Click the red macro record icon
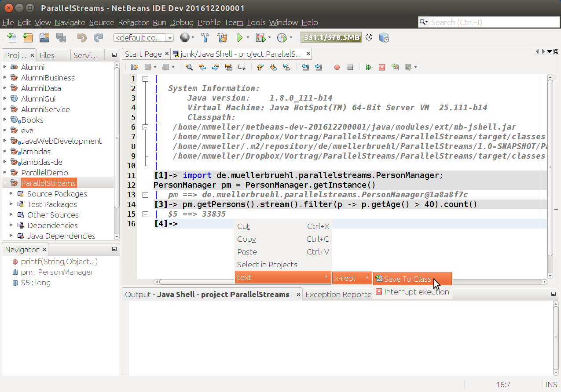This screenshot has width=561, height=392. pos(337,67)
